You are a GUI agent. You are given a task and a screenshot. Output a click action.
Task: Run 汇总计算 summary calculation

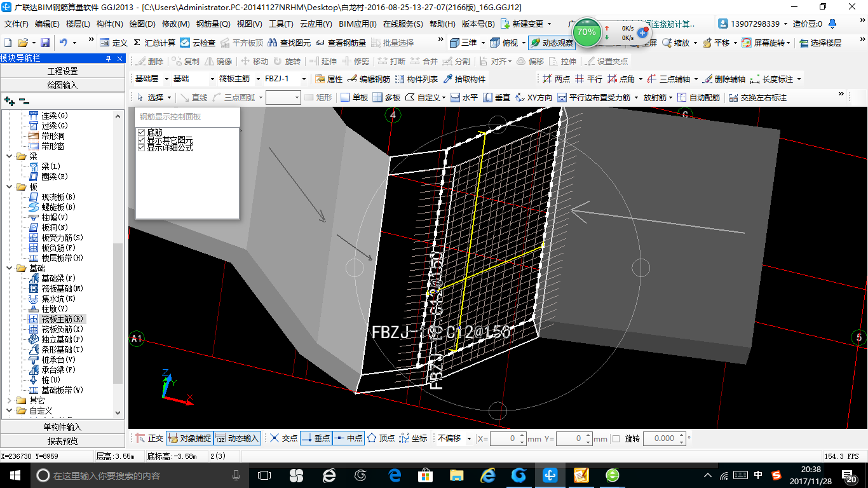154,43
